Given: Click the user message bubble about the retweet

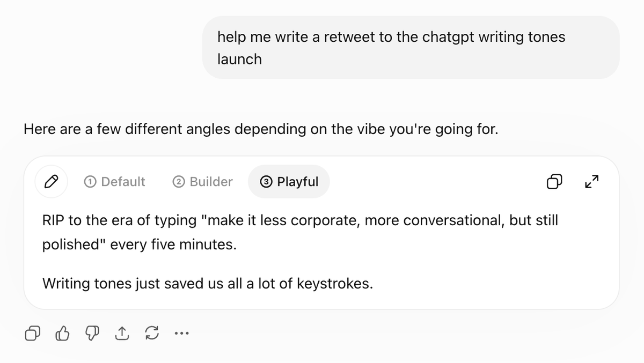Looking at the screenshot, I should [x=411, y=48].
